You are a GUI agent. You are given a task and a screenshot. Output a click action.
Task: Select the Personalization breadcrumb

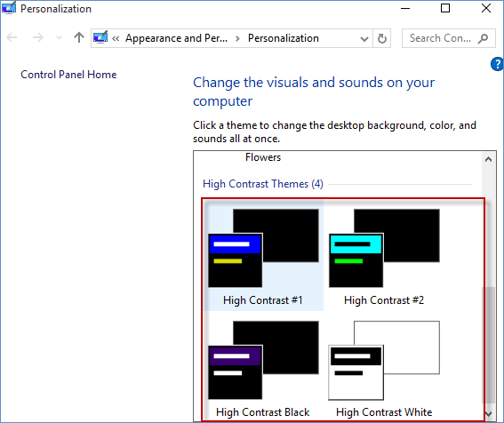[x=284, y=38]
